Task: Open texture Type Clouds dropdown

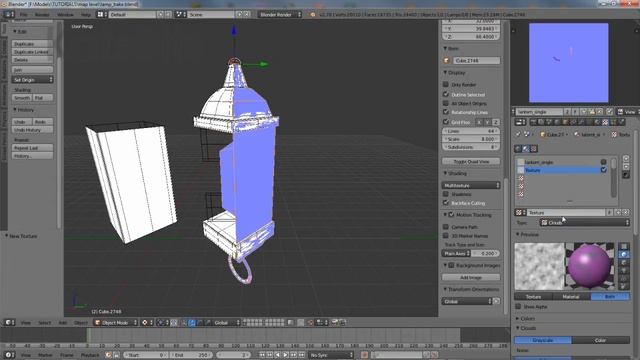Action: (584, 222)
